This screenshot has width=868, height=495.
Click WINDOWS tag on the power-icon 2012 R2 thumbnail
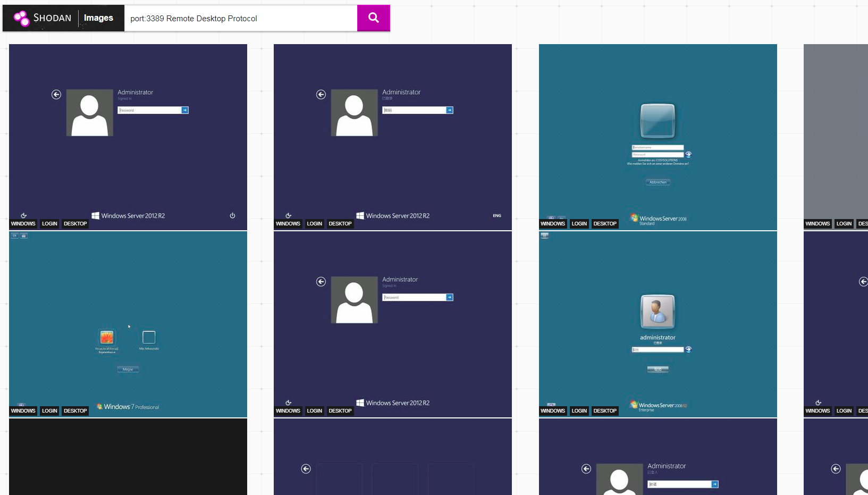23,224
